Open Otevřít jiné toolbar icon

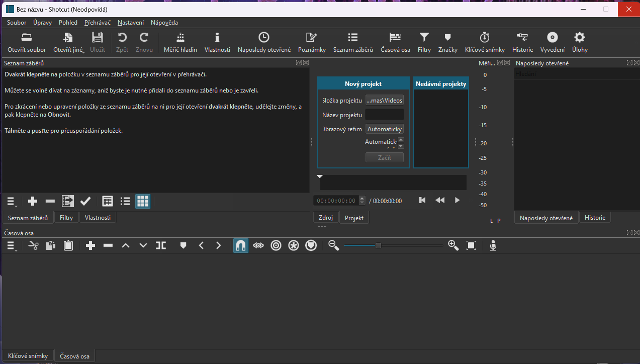(68, 42)
